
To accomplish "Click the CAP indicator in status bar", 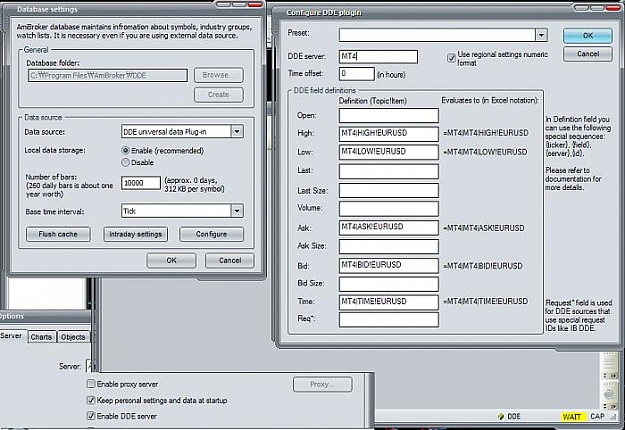I will pos(597,416).
